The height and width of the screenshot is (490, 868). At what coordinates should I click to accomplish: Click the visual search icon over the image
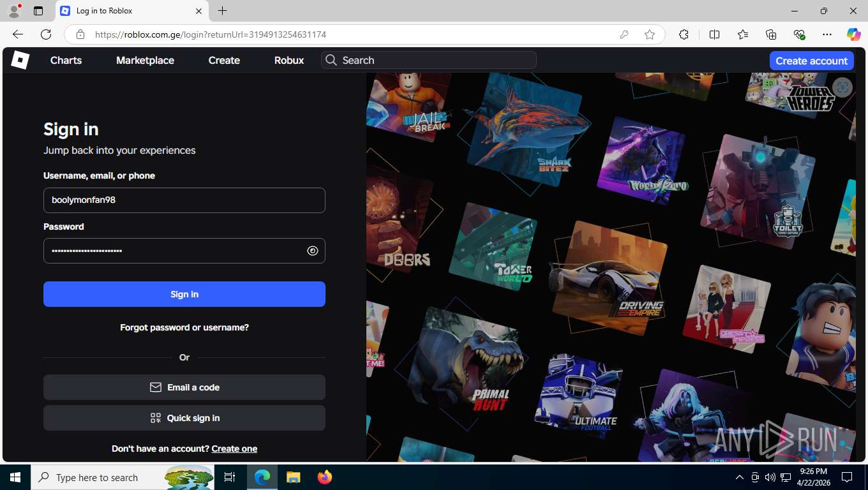point(842,87)
